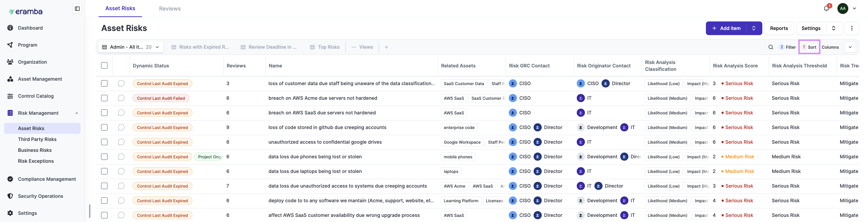Open the notifications bell

click(827, 9)
